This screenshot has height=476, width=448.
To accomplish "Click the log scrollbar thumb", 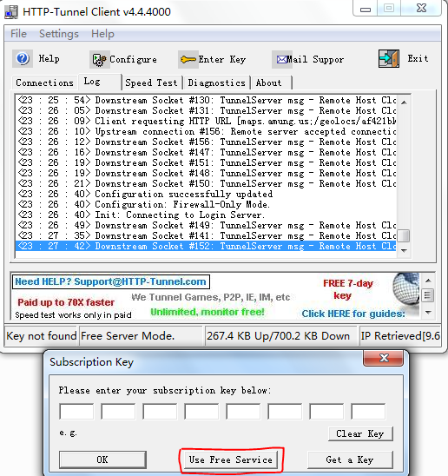I will pos(404,236).
